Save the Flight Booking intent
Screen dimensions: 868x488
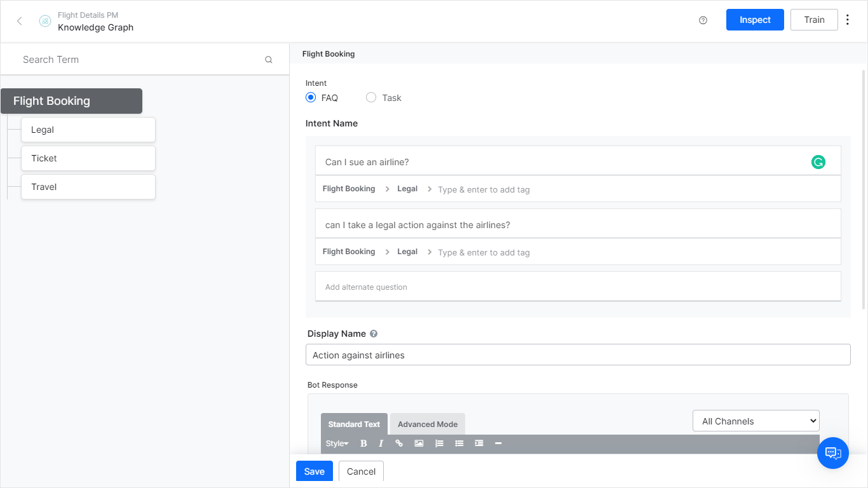[x=314, y=471]
